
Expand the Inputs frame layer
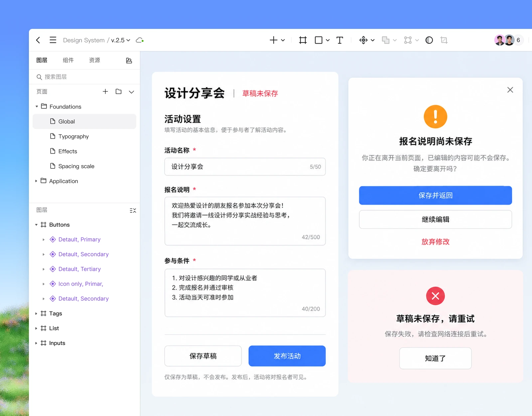tap(36, 343)
